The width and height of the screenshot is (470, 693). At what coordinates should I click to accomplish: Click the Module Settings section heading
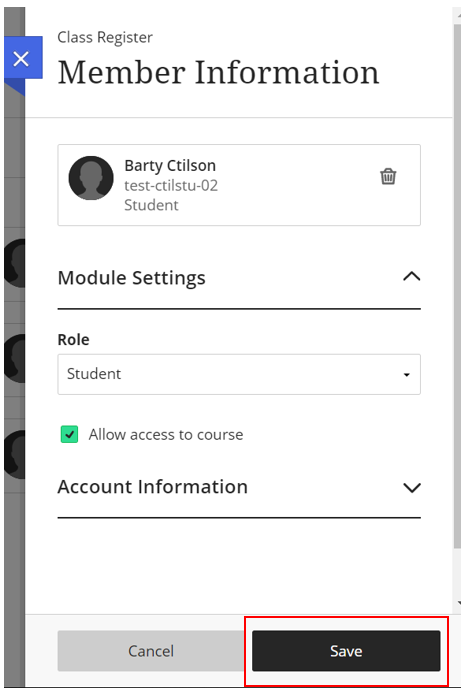132,278
